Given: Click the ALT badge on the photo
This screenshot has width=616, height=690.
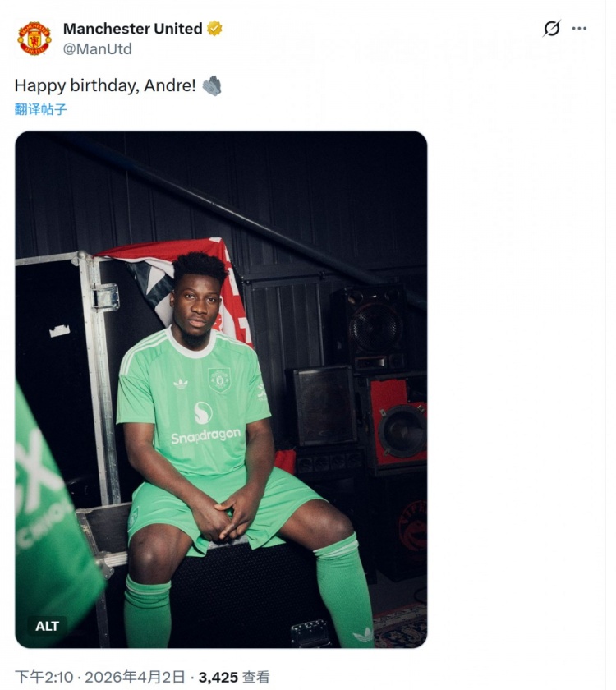Looking at the screenshot, I should (48, 626).
